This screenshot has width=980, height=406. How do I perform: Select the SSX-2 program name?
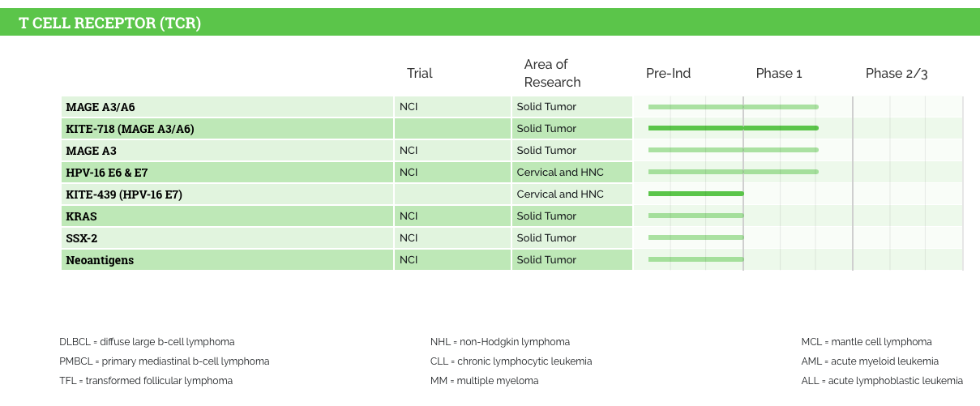point(83,238)
